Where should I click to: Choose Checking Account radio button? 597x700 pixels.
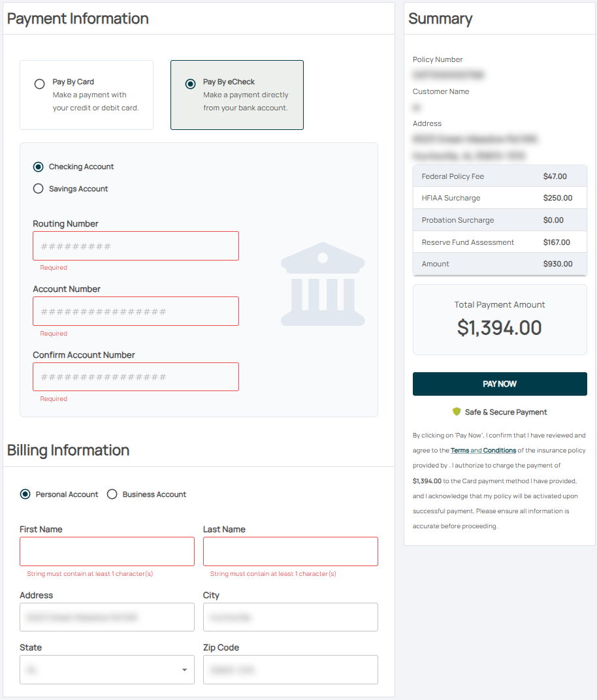[39, 167]
